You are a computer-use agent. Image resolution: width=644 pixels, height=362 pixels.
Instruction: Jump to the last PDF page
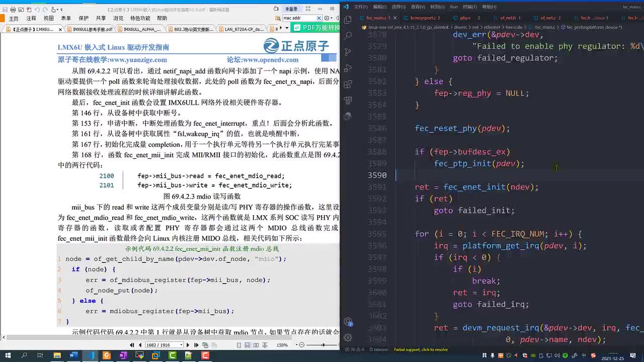click(196, 345)
